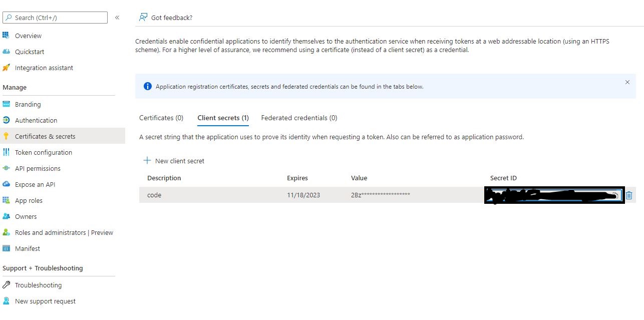Create a new client secret
Image resolution: width=644 pixels, height=320 pixels.
174,161
